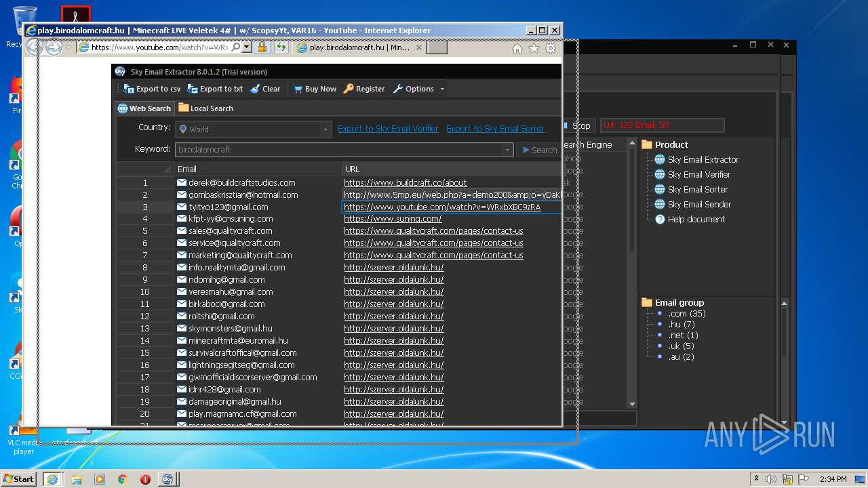Open IE Favorites star icon

[534, 48]
